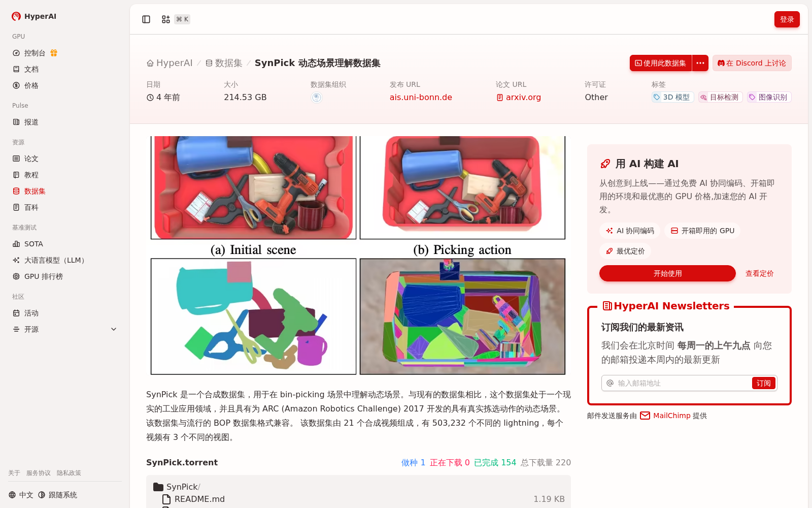The width and height of the screenshot is (812, 508).
Task: Click the 正在下载 0 status text
Action: [450, 462]
